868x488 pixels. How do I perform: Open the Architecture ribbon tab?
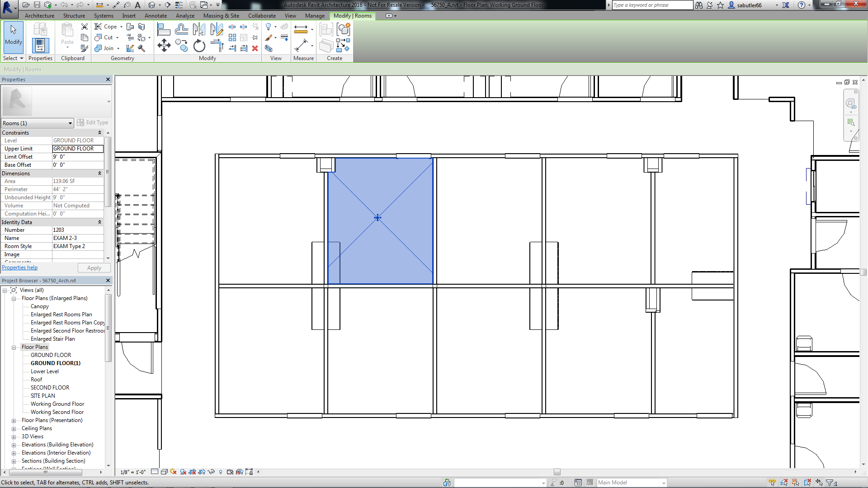[x=39, y=16]
